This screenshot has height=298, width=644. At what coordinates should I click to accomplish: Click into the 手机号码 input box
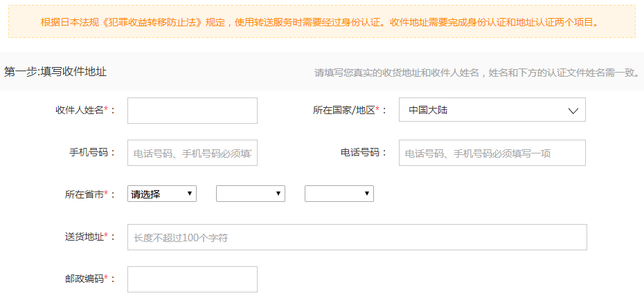193,153
